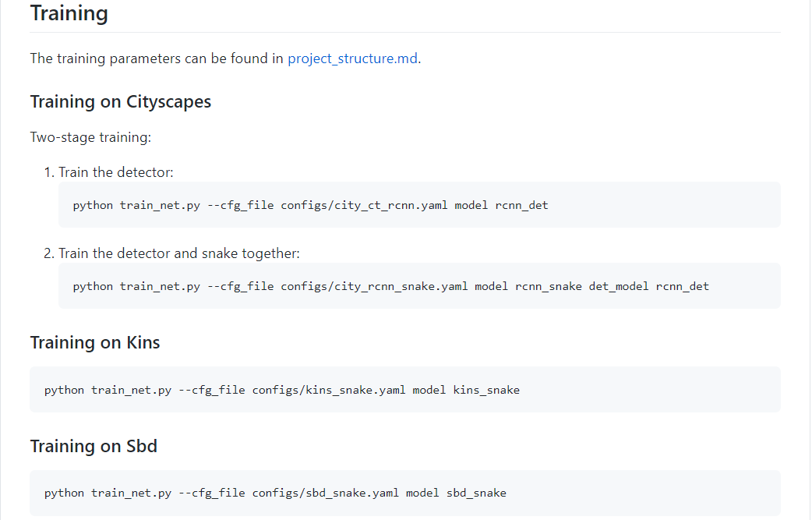Click configs/city_rcnn_snake.yaml path in second command
This screenshot has width=812, height=520.
(x=374, y=286)
